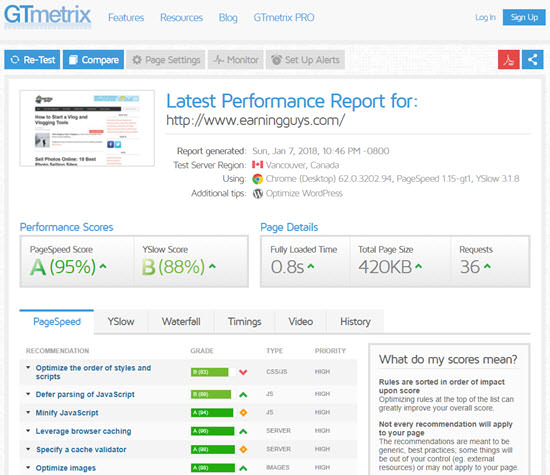Open the Features menu

tap(126, 18)
